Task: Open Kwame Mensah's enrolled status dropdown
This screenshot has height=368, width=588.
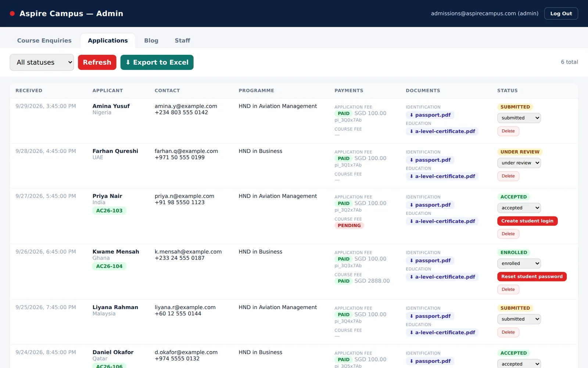Action: coord(519,263)
